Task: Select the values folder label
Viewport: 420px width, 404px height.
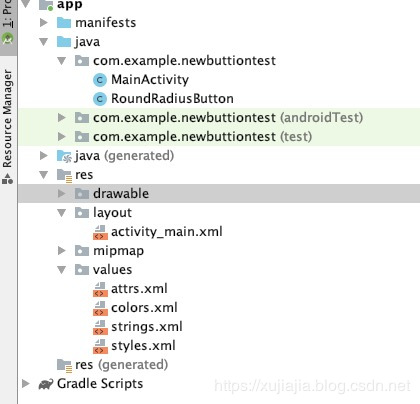Action: 112,270
